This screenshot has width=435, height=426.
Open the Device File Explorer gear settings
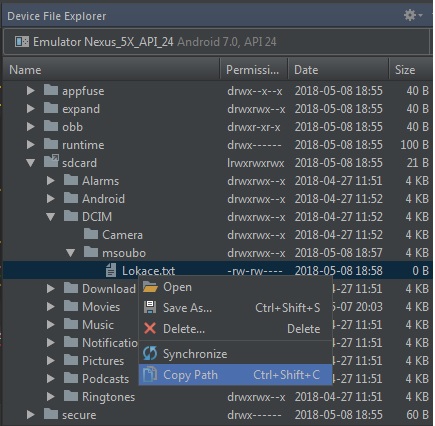(x=413, y=15)
